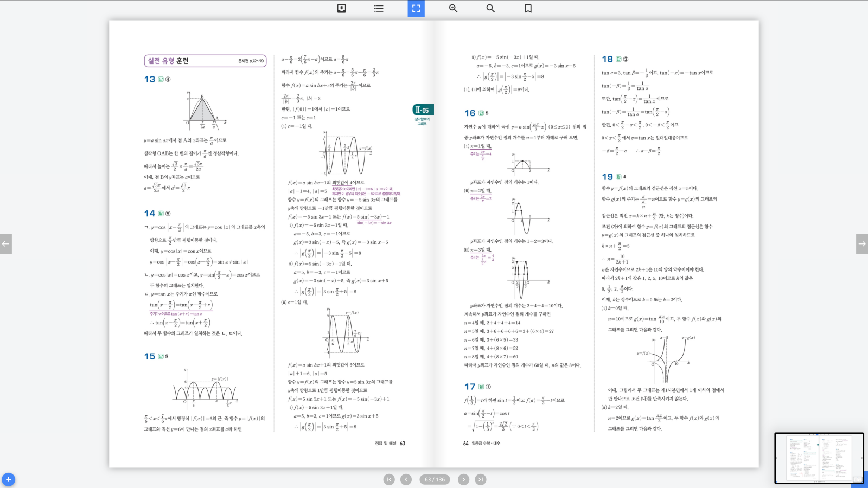868x488 pixels.
Task: Flip back with the left edge arrow
Action: (x=5, y=244)
